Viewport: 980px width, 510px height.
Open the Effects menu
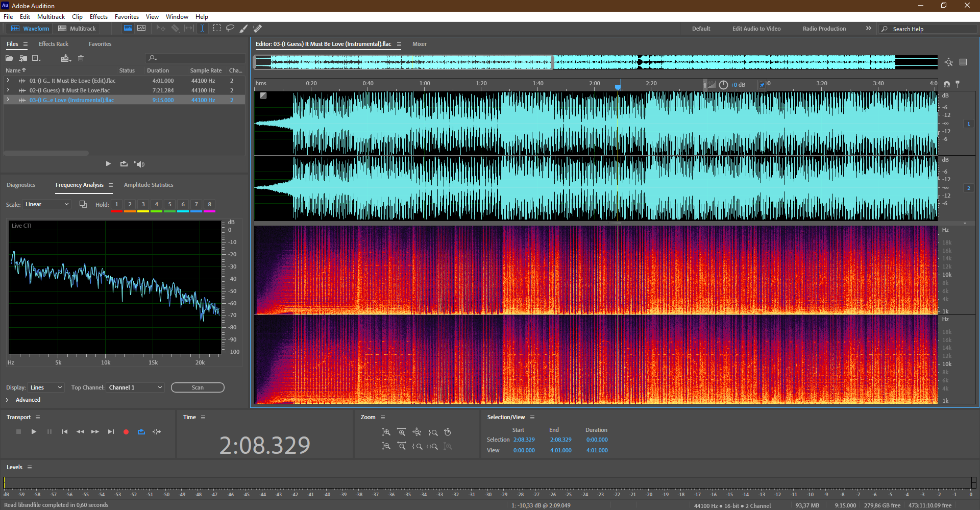click(99, 17)
